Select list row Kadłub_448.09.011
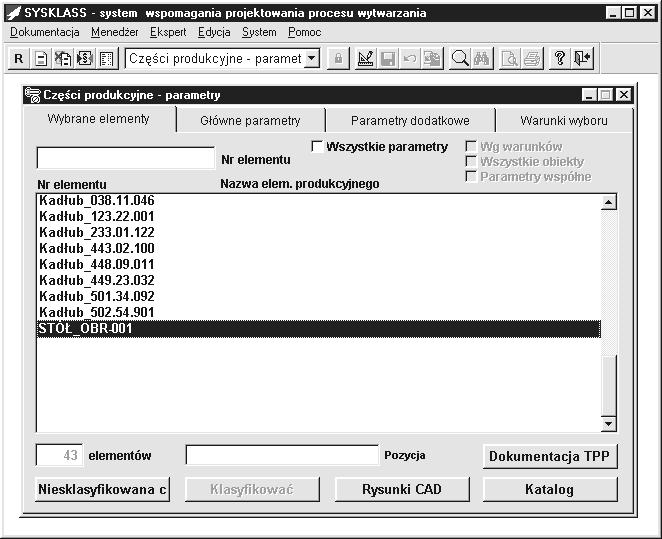 (x=319, y=265)
